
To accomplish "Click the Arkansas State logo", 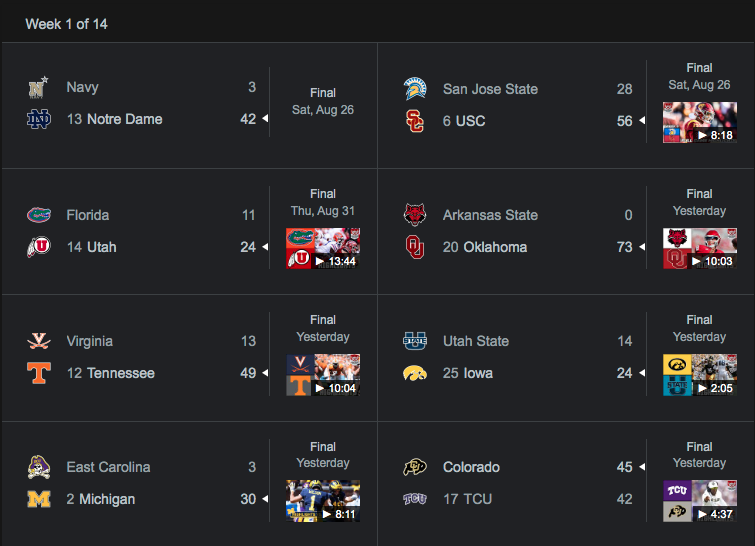I will point(415,215).
